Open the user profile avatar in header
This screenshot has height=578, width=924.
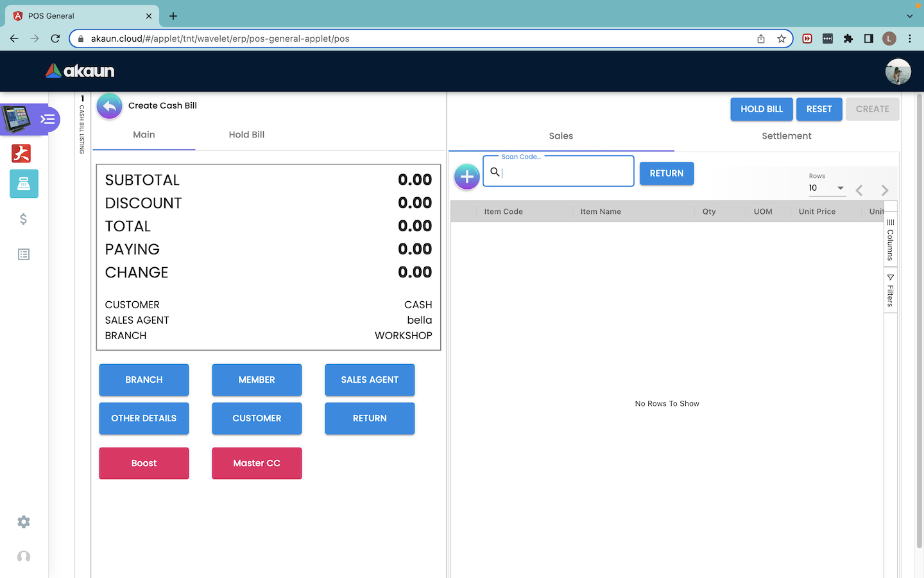898,71
